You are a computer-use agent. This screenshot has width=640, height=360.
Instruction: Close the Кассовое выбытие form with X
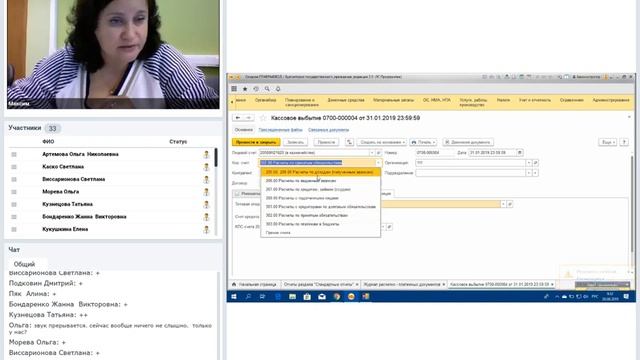(629, 118)
